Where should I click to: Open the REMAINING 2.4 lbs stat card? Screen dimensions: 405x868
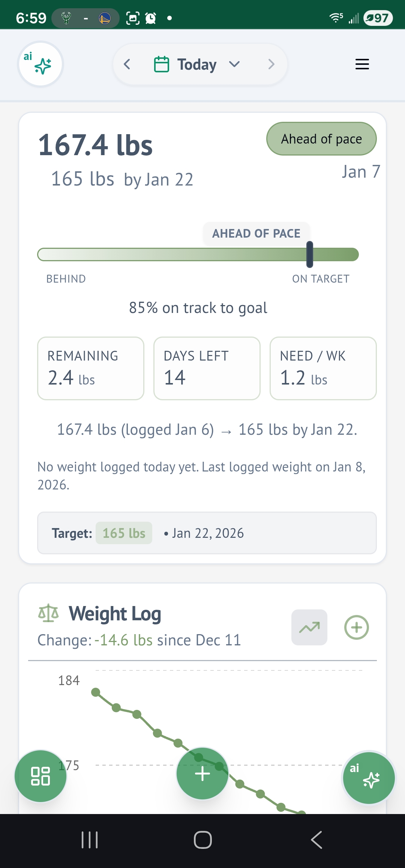90,368
